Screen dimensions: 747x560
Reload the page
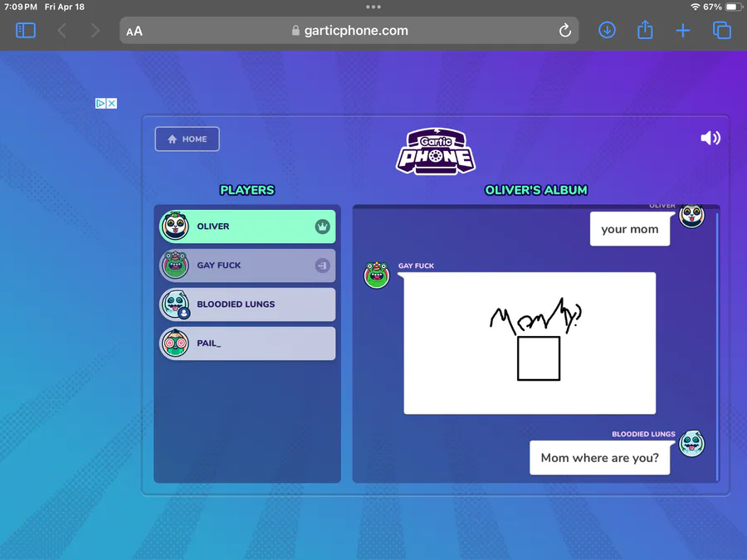(x=565, y=31)
